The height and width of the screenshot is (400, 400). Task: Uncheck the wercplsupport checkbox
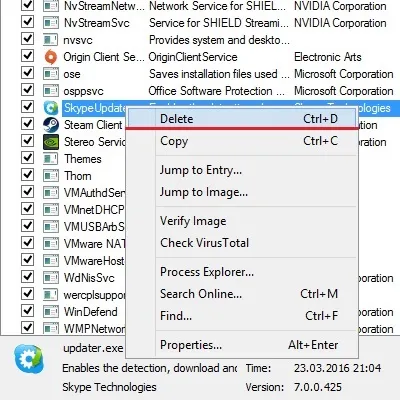[x=27, y=294]
